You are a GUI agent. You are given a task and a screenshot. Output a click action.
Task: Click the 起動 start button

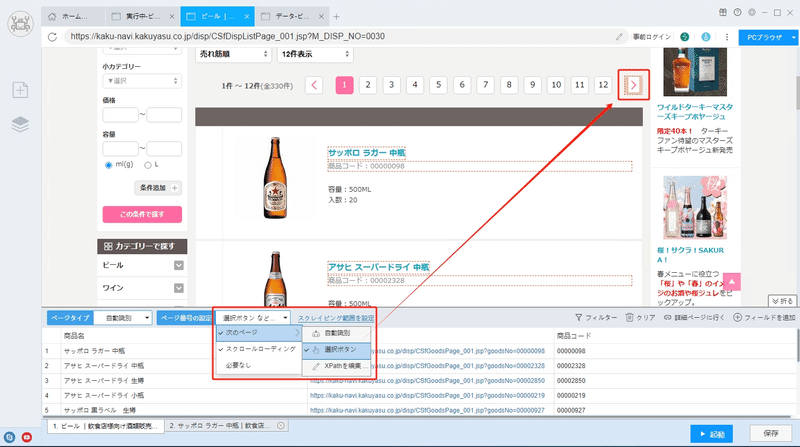pyautogui.click(x=712, y=434)
